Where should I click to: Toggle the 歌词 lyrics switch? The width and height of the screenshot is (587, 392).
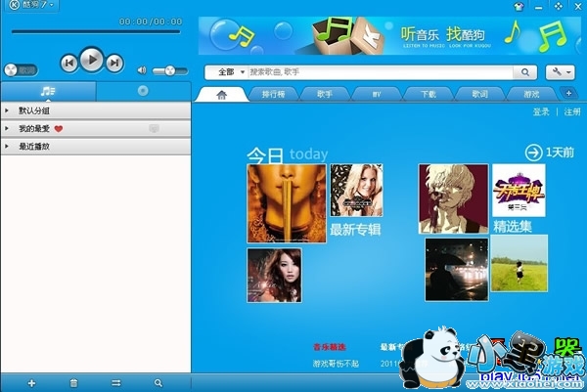[21, 70]
